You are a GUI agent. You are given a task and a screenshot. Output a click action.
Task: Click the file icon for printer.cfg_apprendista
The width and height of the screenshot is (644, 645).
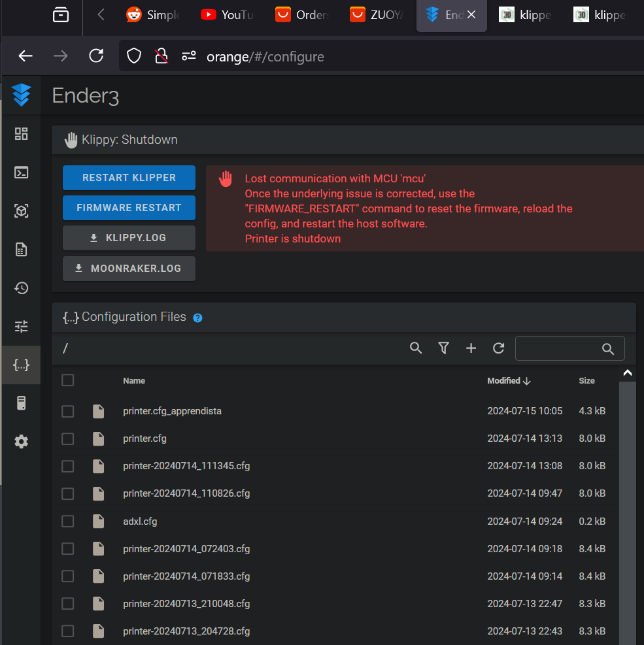(98, 411)
